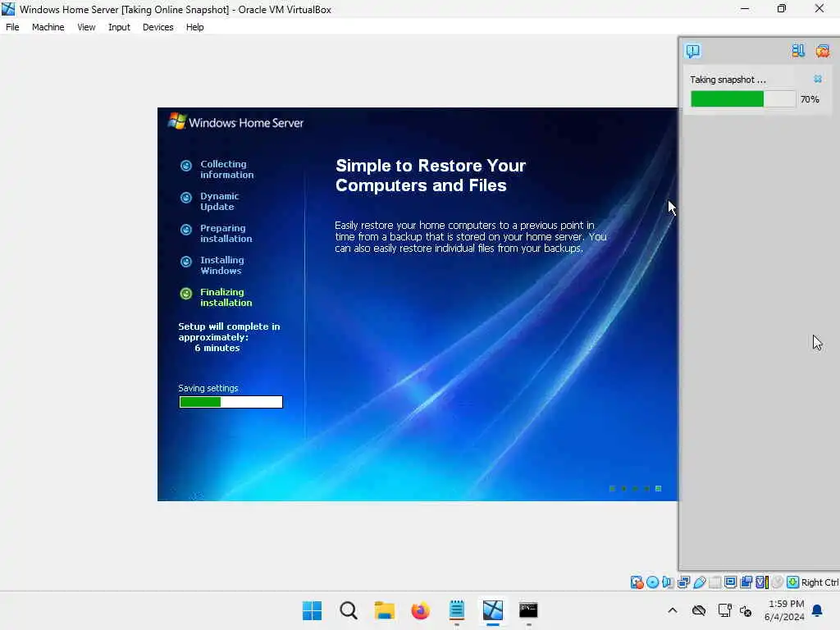Click the Simple to Restore heading
Image resolution: width=840 pixels, height=630 pixels.
click(x=430, y=176)
